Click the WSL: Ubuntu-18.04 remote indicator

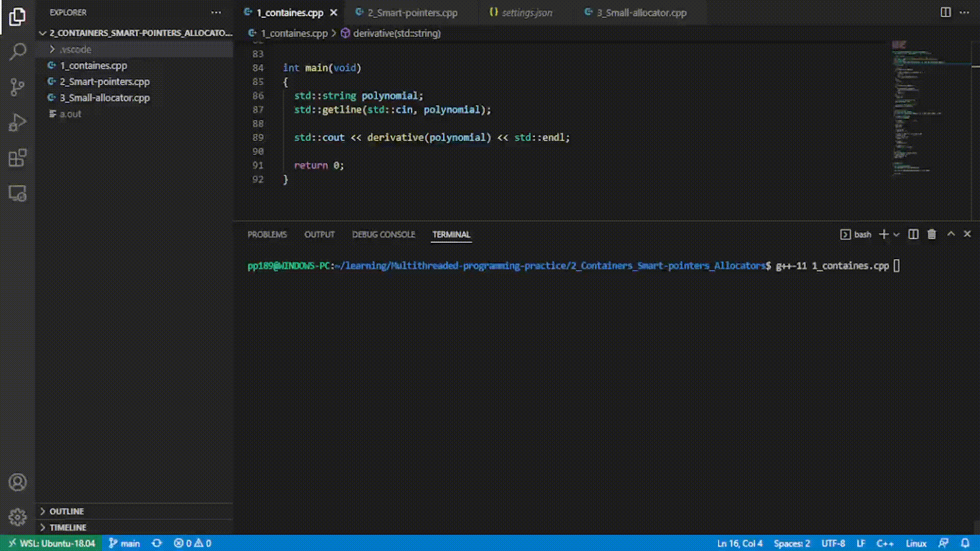click(x=52, y=543)
